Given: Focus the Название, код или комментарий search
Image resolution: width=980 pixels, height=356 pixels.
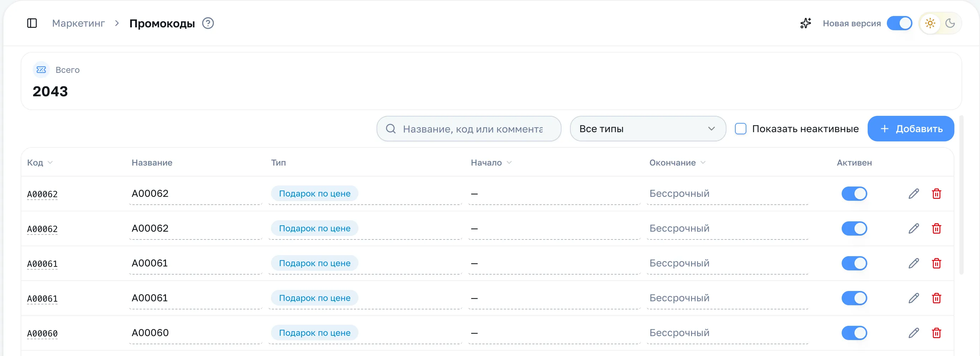Looking at the screenshot, I should pos(469,129).
